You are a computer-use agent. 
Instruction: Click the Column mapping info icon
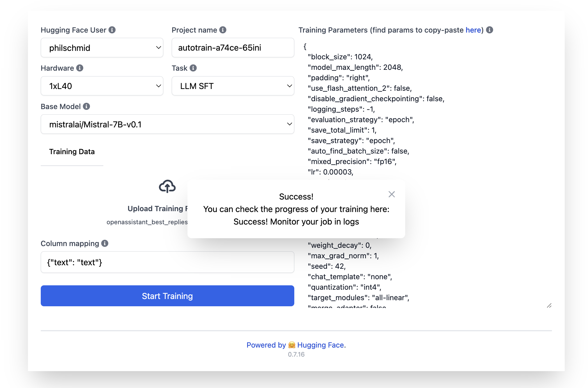tap(105, 243)
